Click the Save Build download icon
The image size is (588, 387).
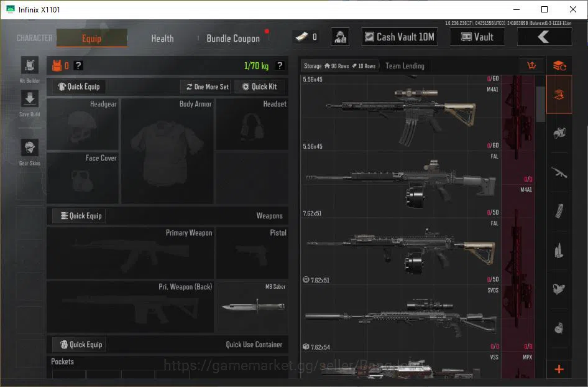click(30, 99)
